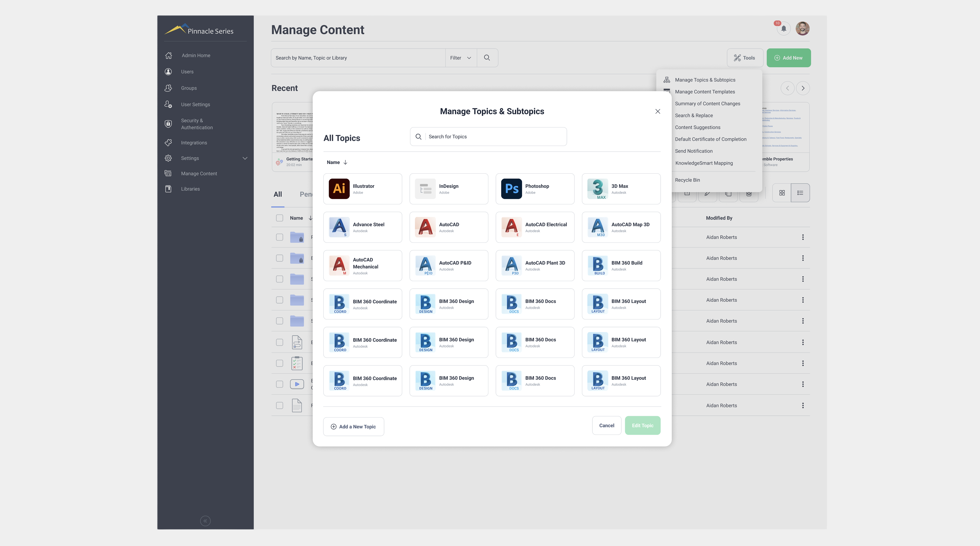Go to previous Recent items page
This screenshot has width=980, height=546.
pyautogui.click(x=788, y=88)
